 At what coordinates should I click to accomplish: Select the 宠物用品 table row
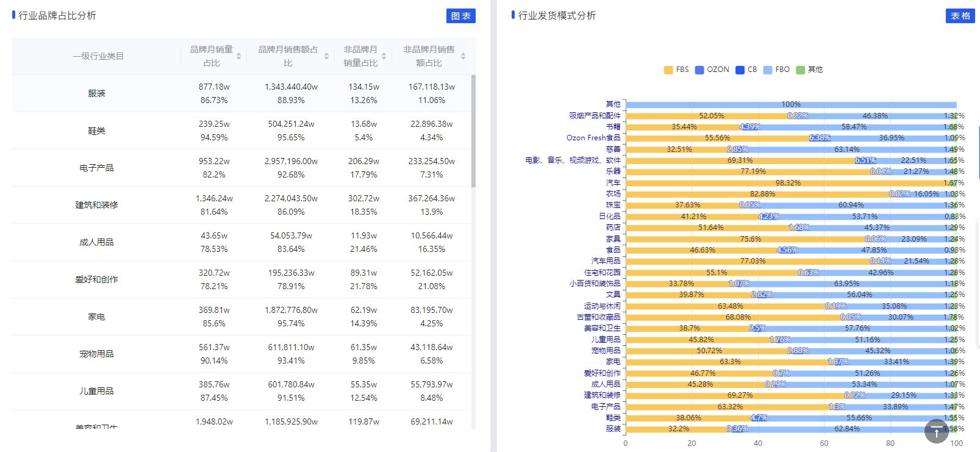tap(241, 354)
